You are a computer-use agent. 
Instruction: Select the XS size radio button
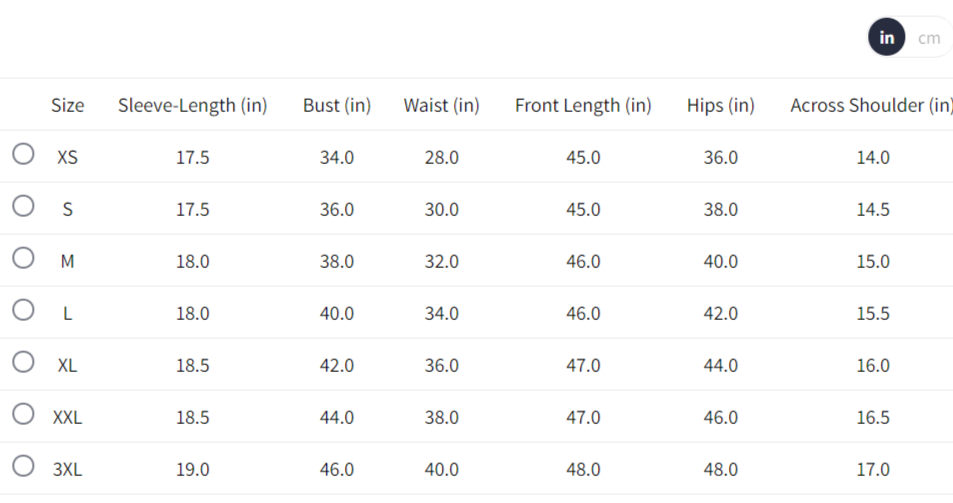pos(24,154)
